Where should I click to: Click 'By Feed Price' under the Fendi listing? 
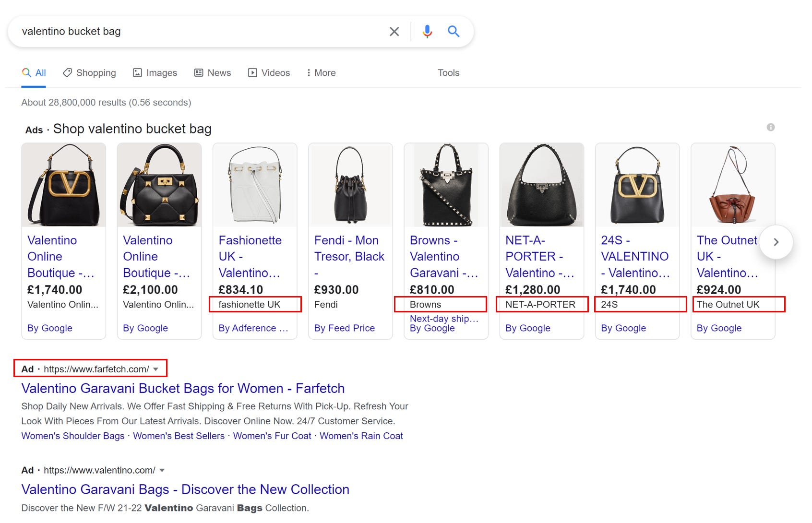pyautogui.click(x=344, y=328)
